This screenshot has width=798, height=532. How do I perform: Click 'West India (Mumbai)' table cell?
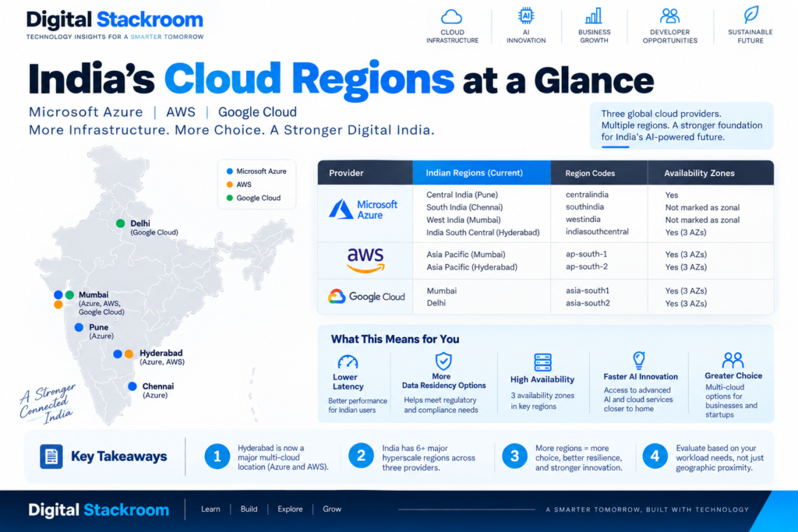tap(464, 220)
